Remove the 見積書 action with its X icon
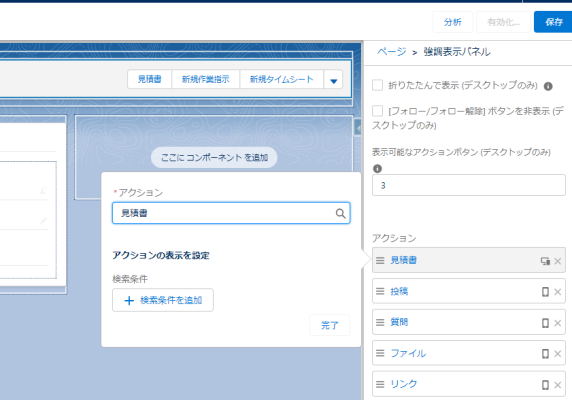The height and width of the screenshot is (400, 572). (557, 261)
